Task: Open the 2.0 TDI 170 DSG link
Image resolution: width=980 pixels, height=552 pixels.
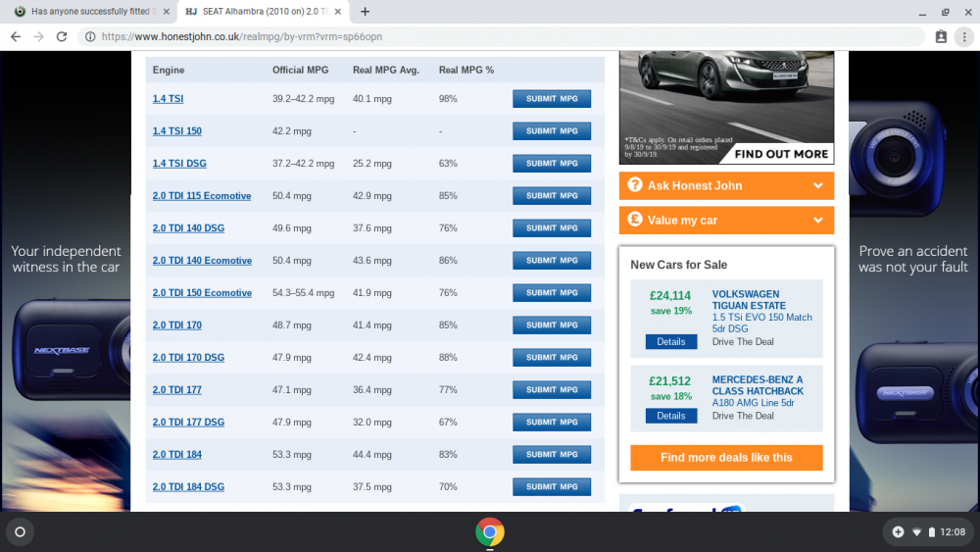Action: (188, 358)
